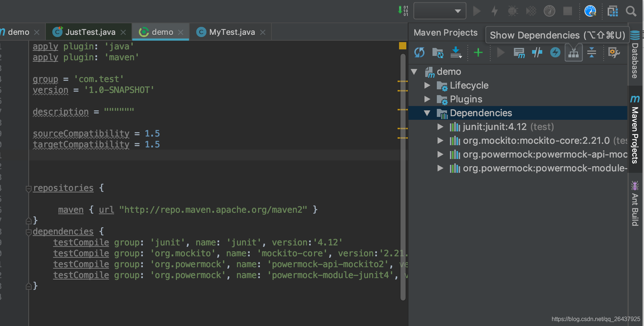The width and height of the screenshot is (644, 326).
Task: Select the Plugins tree row
Action: tap(518, 99)
